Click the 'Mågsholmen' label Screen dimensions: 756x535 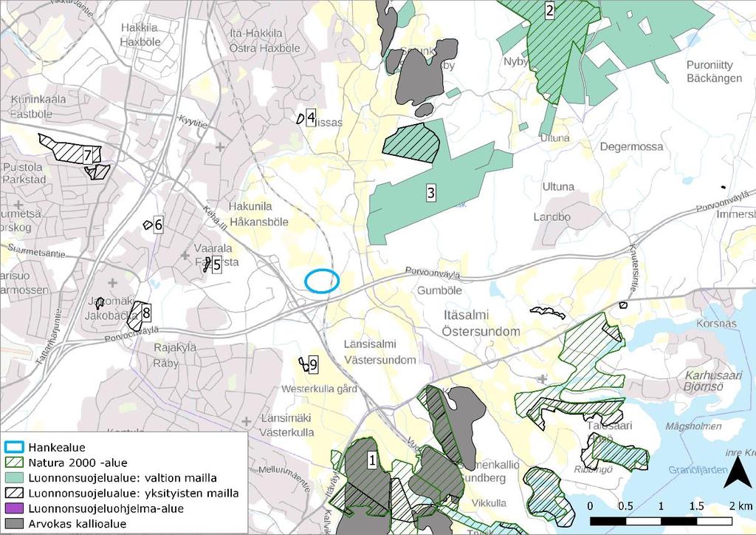click(x=693, y=426)
